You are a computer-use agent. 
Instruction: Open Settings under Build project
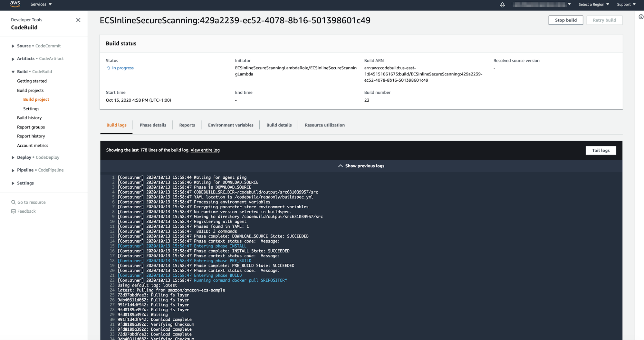coord(31,109)
